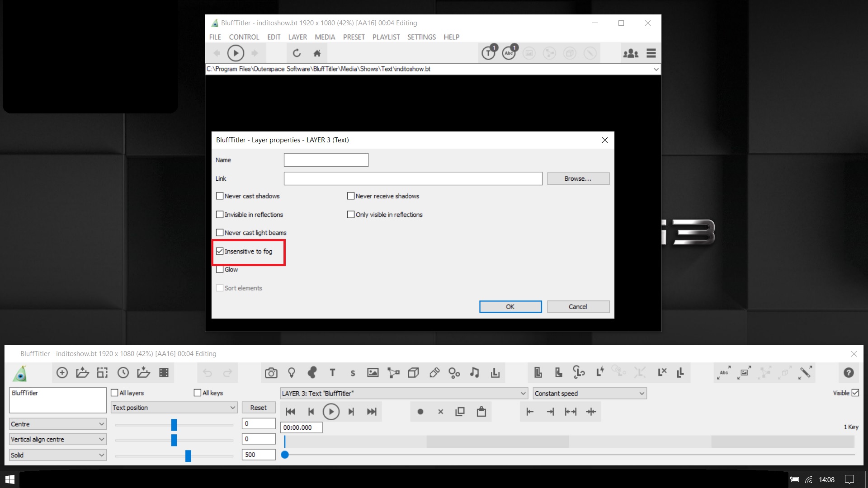Open the PRESET menu

[x=354, y=37]
